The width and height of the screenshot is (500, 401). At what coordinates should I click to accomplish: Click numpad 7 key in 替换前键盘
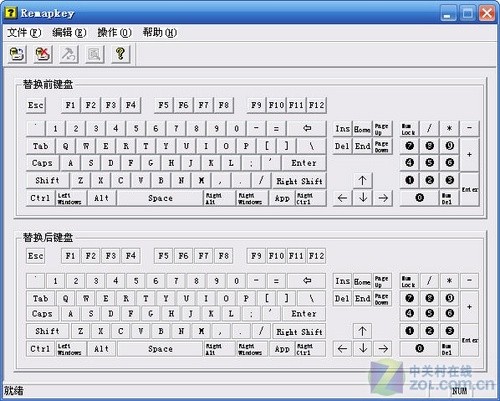click(x=409, y=146)
